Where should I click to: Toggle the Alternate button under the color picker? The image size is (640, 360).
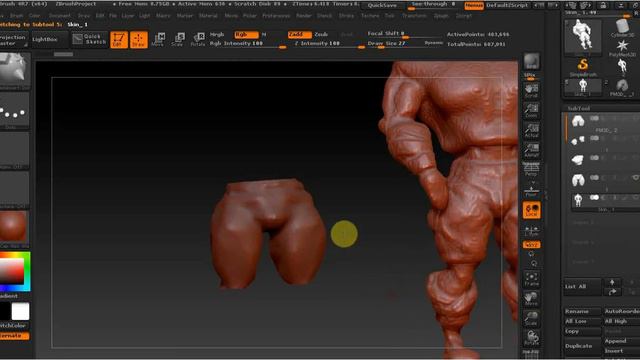pos(14,336)
